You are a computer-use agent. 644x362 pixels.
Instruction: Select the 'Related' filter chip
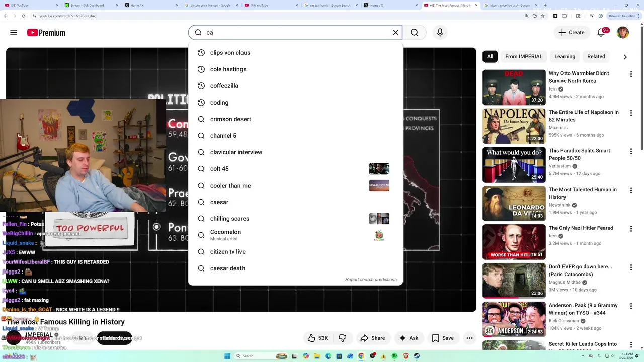pos(596,57)
